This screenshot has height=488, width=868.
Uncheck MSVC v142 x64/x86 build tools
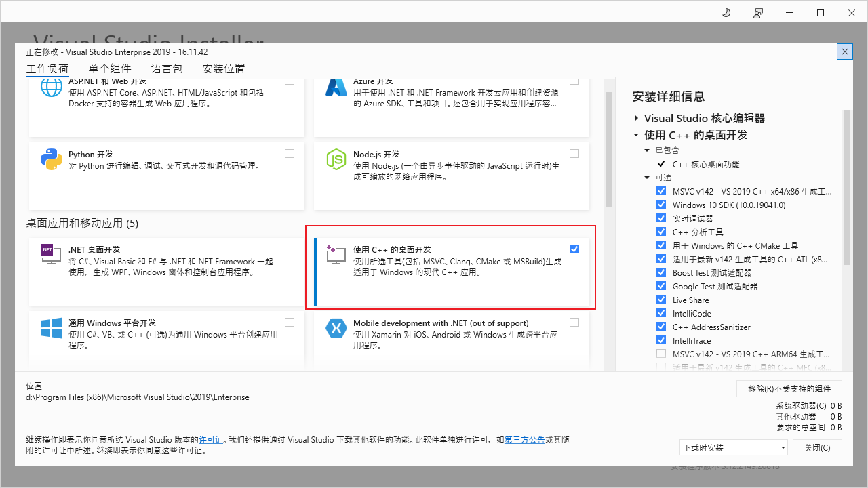pyautogui.click(x=661, y=191)
